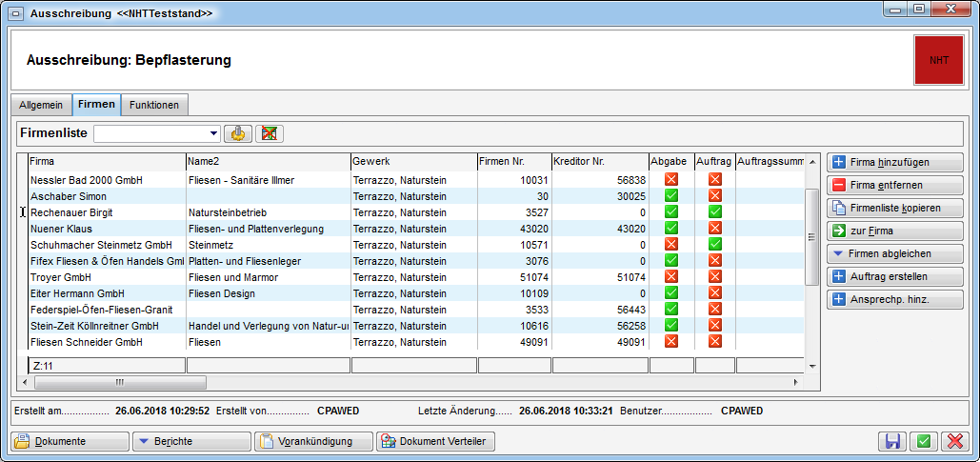Open Dokumente at the bottom
Image resolution: width=980 pixels, height=462 pixels.
70,441
